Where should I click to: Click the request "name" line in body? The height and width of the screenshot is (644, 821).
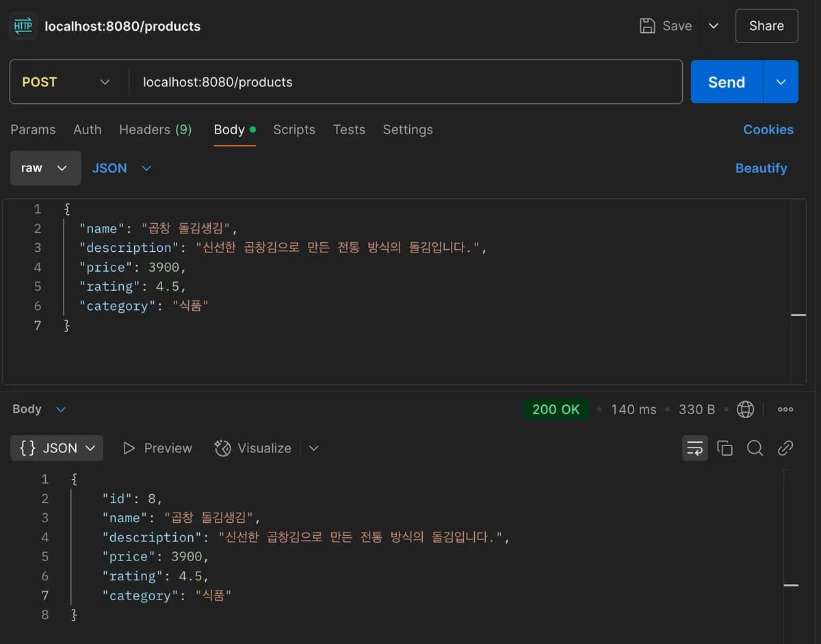tap(158, 229)
